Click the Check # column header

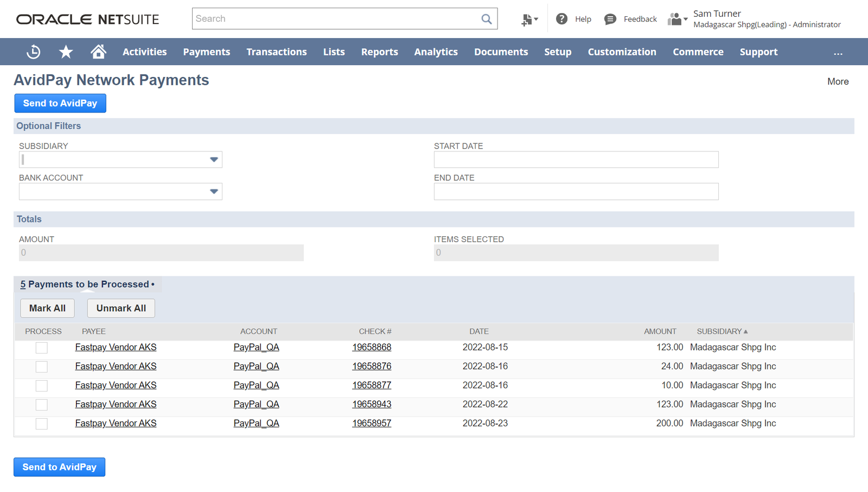click(x=375, y=331)
